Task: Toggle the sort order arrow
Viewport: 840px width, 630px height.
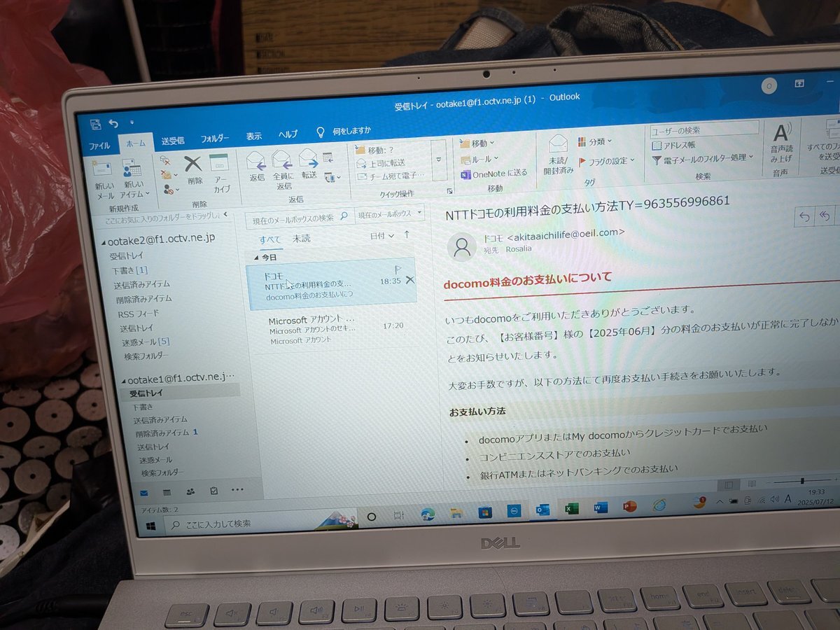Action: coord(407,234)
